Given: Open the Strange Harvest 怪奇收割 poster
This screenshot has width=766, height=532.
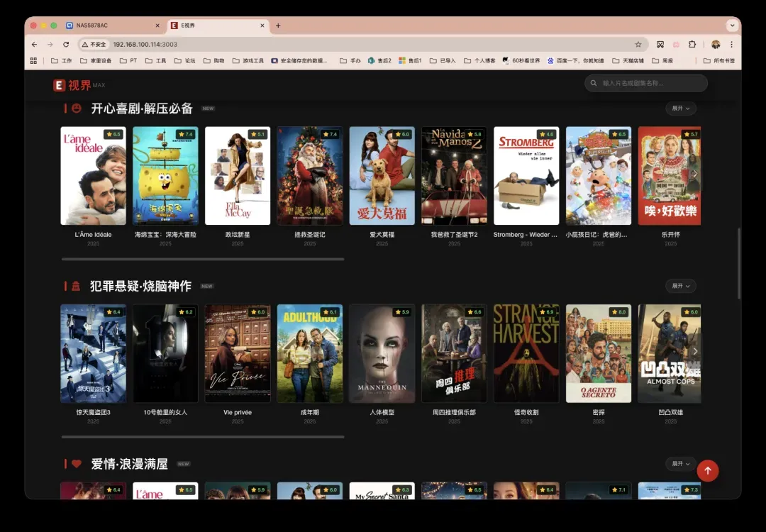Looking at the screenshot, I should (x=526, y=354).
